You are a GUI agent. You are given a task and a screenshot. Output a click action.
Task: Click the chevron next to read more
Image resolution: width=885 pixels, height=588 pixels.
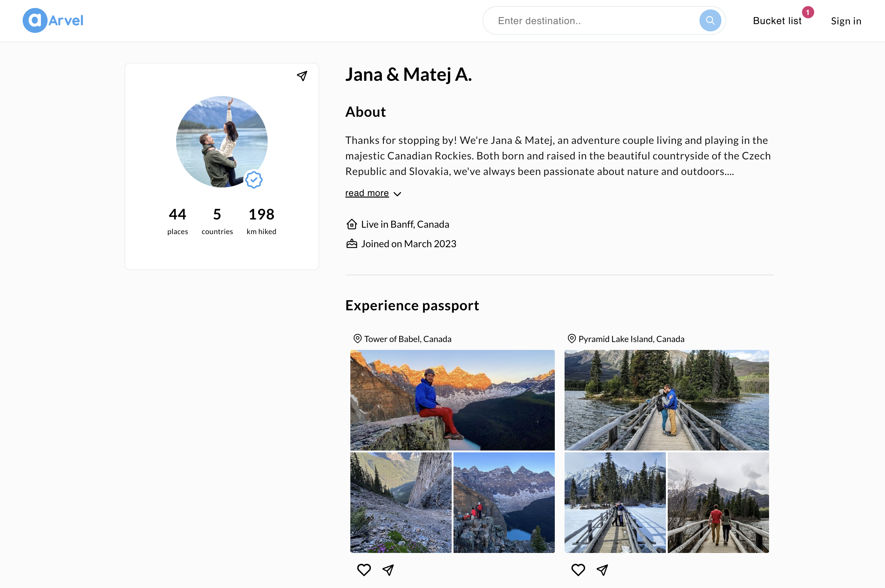point(397,194)
